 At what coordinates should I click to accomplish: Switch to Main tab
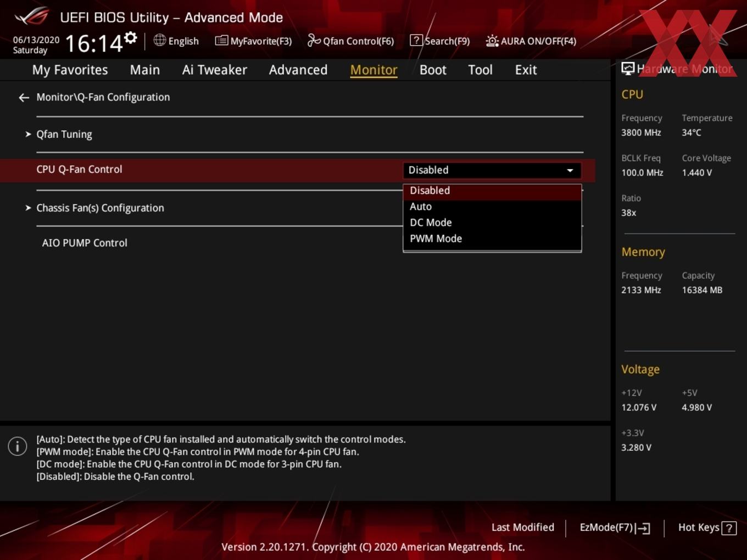pos(145,70)
